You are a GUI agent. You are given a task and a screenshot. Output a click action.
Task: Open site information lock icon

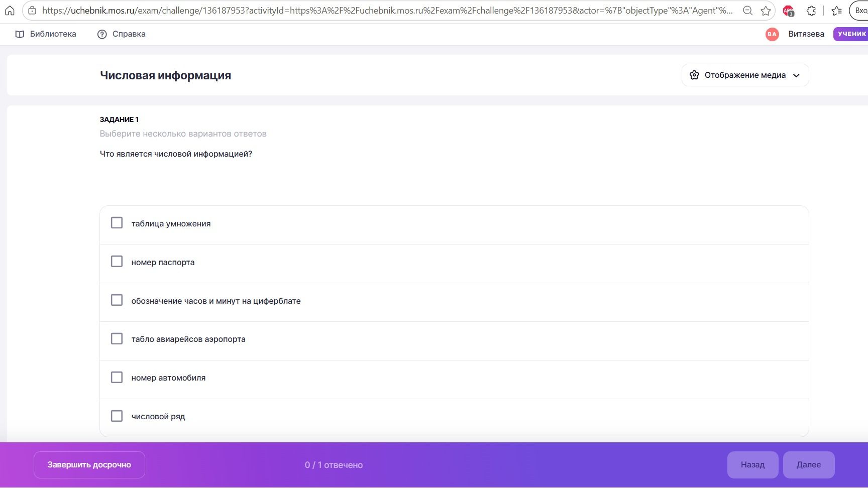point(32,11)
